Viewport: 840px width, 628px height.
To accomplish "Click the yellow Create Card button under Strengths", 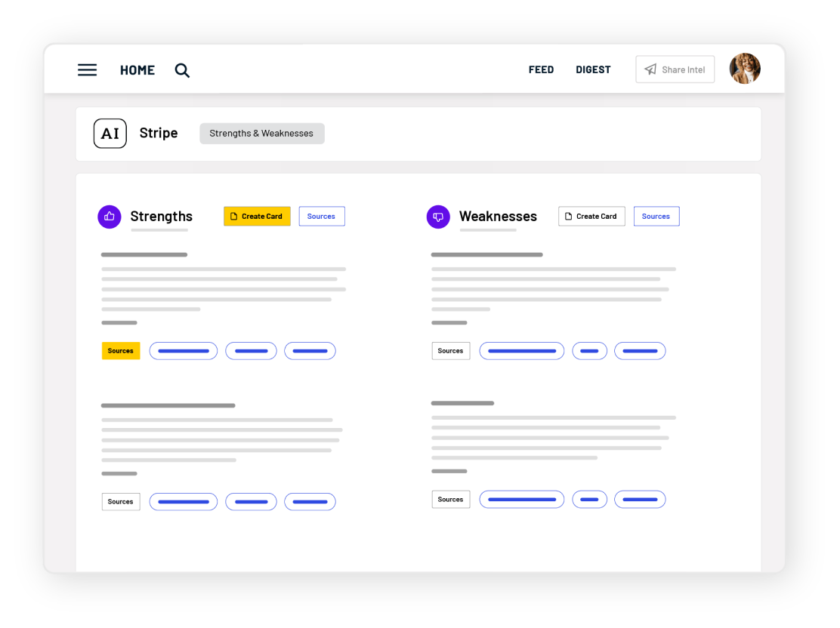I will pos(257,217).
